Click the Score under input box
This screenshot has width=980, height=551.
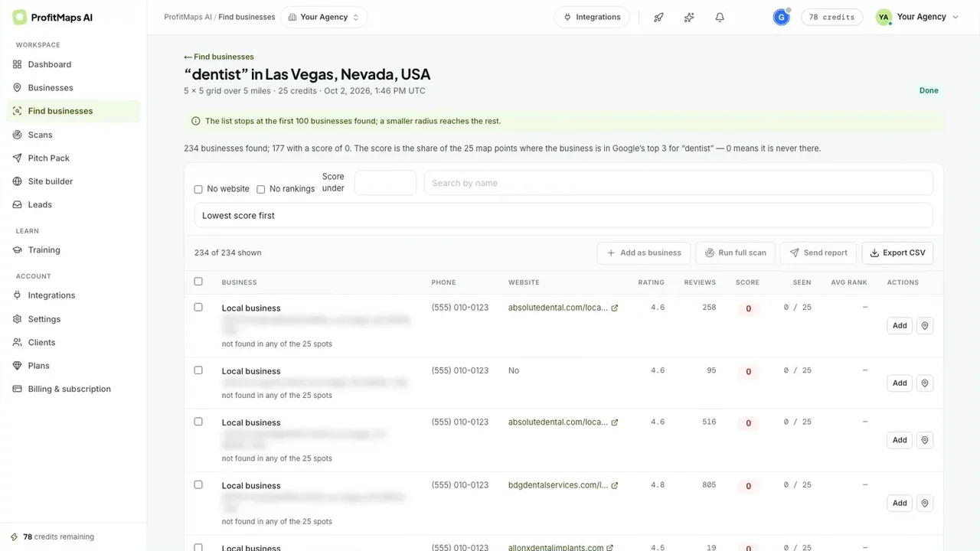385,183
